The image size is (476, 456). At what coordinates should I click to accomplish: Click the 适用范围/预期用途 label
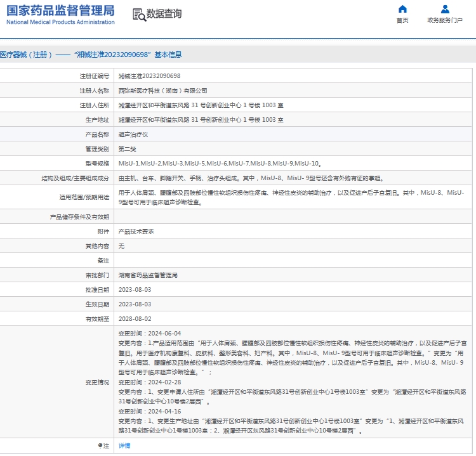[x=84, y=197]
